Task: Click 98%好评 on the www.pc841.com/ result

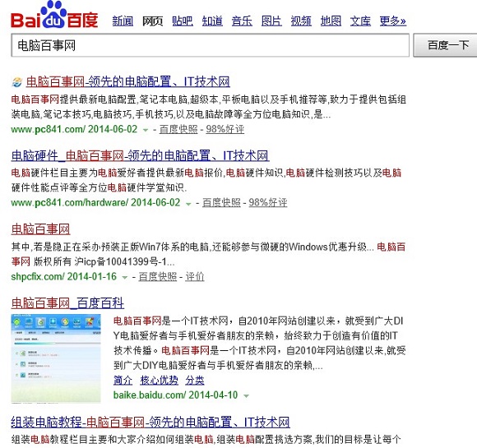Action: 225,129
